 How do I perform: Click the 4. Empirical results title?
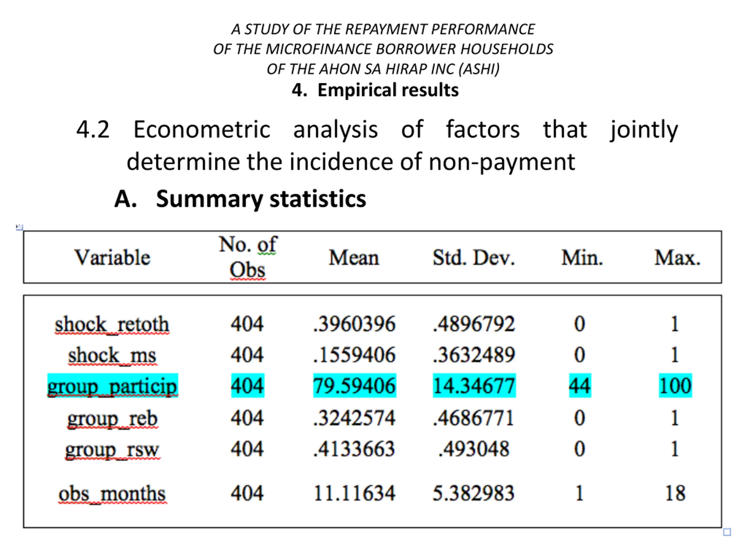point(375,90)
